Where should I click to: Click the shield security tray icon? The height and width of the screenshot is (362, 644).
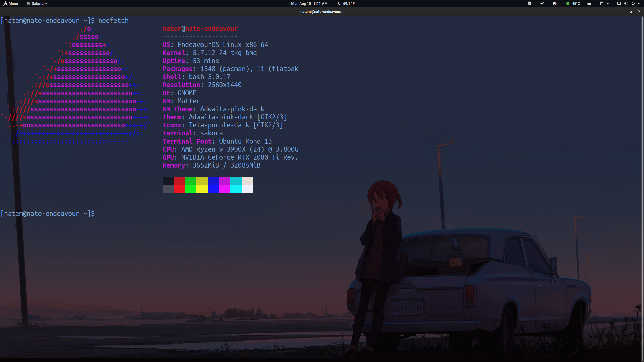click(530, 3)
